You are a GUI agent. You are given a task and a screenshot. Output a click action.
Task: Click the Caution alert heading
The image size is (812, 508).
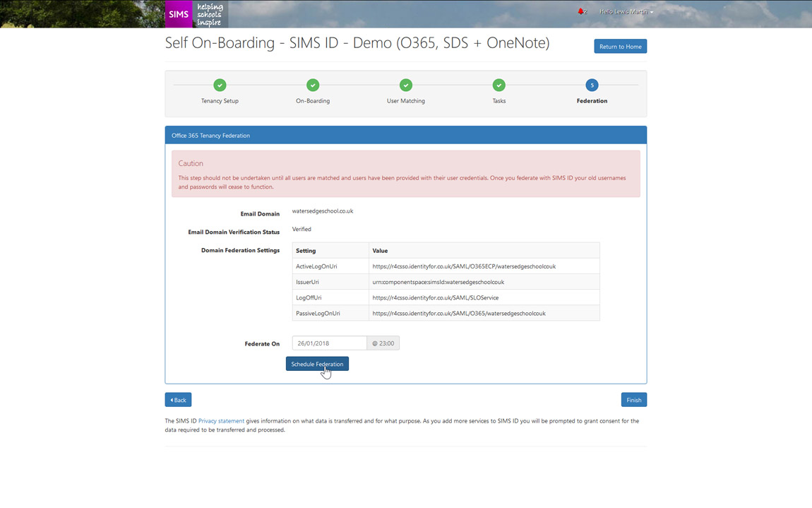(191, 163)
